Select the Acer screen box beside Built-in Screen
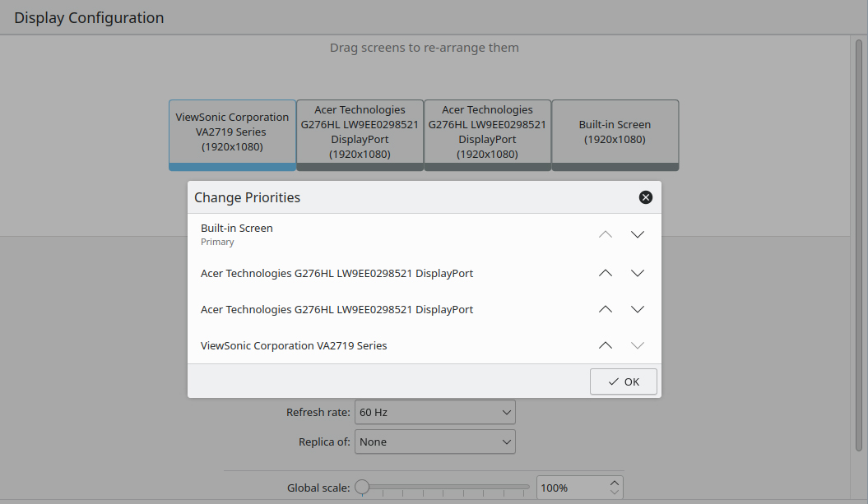 487,135
